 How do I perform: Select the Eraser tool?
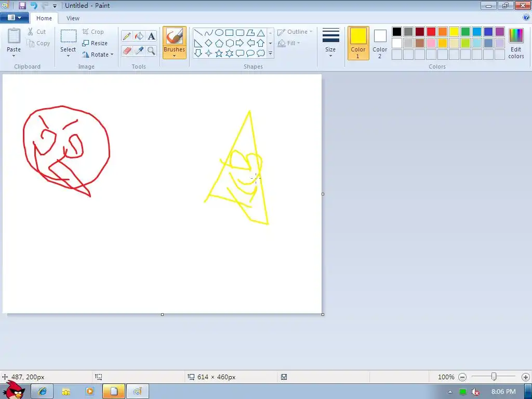[x=127, y=51]
